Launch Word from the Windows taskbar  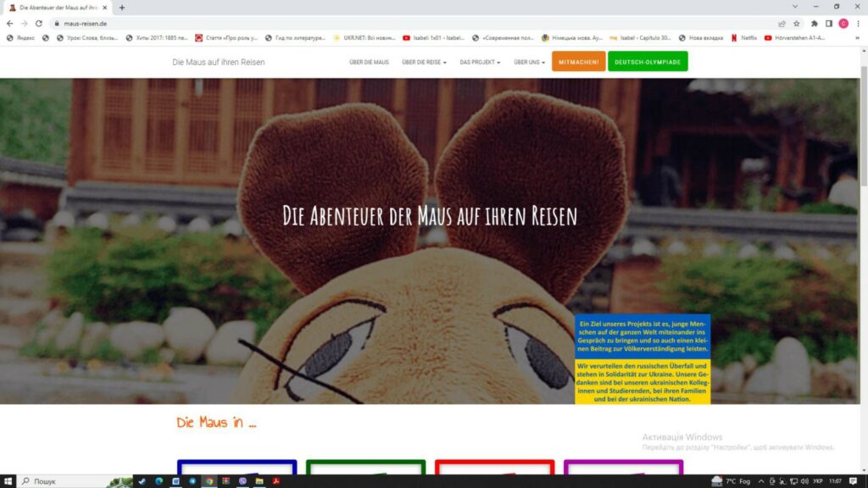point(175,481)
